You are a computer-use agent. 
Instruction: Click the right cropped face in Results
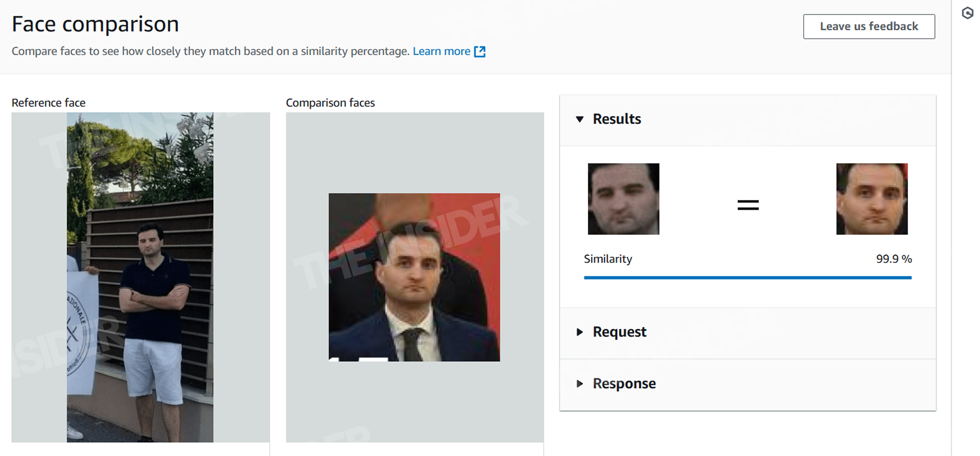pyautogui.click(x=872, y=199)
